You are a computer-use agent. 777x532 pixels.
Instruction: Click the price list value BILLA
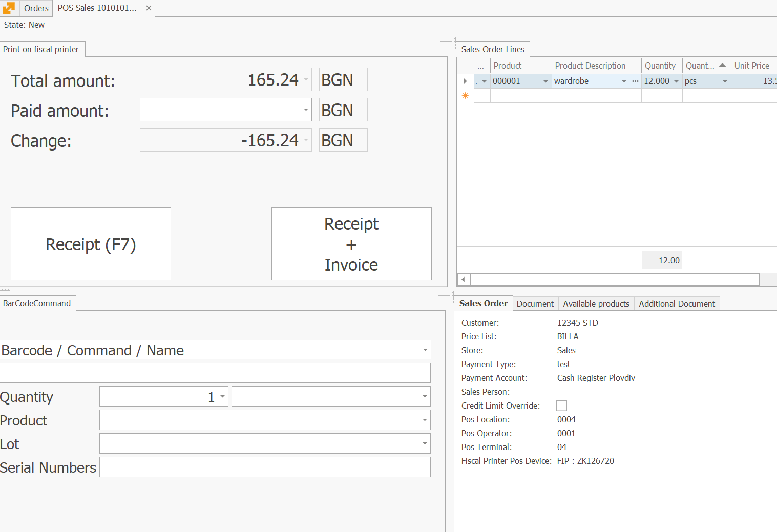[568, 336]
